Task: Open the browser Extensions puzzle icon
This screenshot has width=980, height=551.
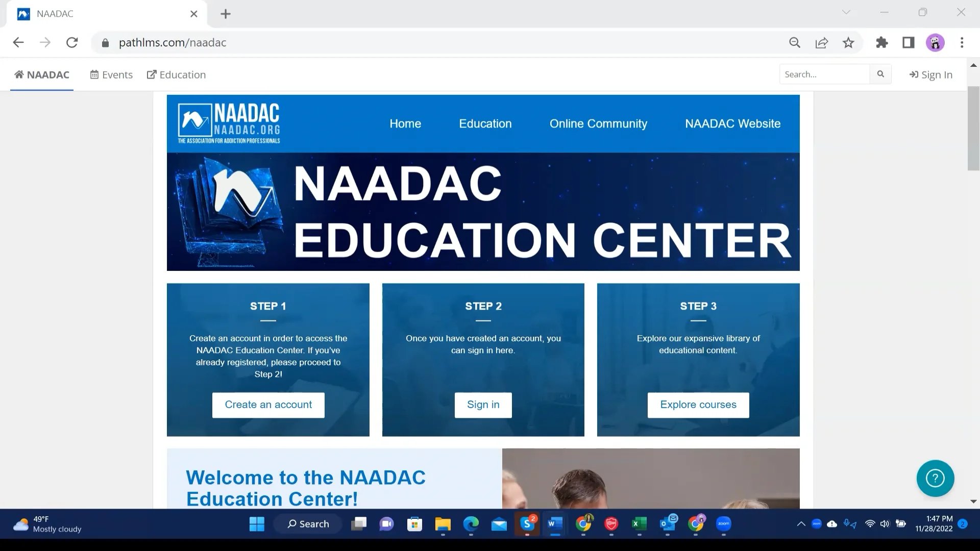Action: [881, 43]
